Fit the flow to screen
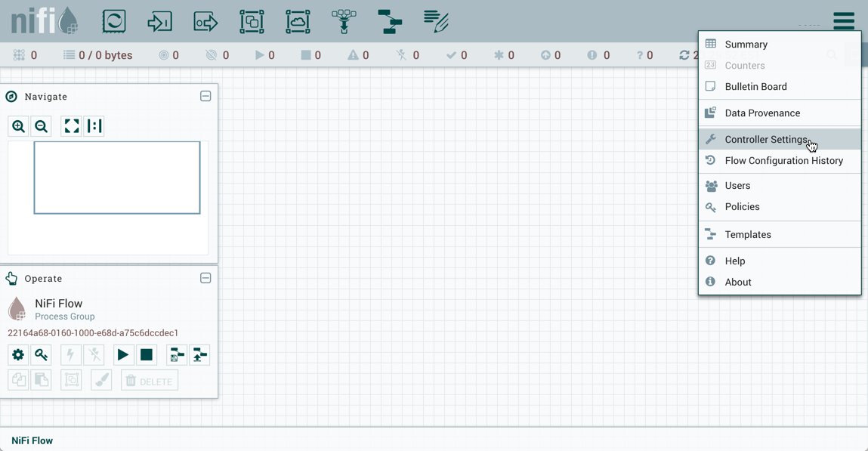This screenshot has height=451, width=868. (72, 126)
